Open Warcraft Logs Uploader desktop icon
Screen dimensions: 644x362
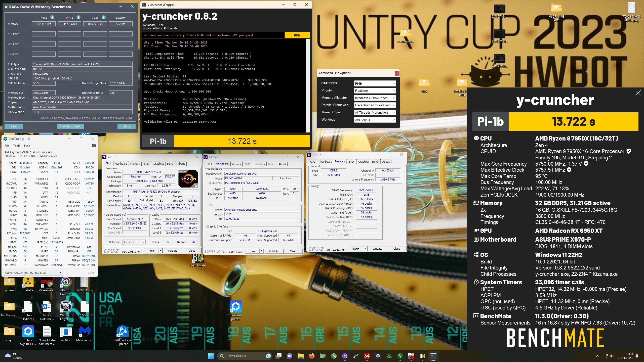click(66, 311)
